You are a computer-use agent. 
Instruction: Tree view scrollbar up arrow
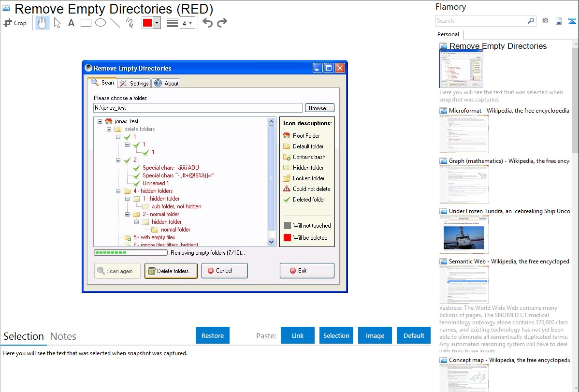click(x=272, y=121)
